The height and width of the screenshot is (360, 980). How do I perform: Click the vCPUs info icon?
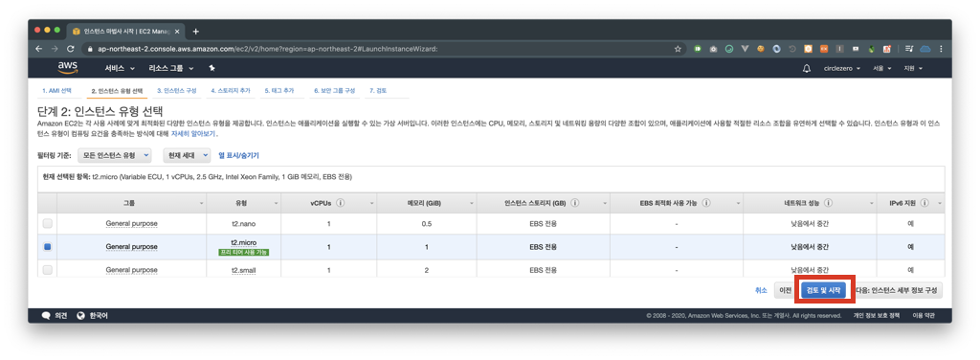coord(340,203)
